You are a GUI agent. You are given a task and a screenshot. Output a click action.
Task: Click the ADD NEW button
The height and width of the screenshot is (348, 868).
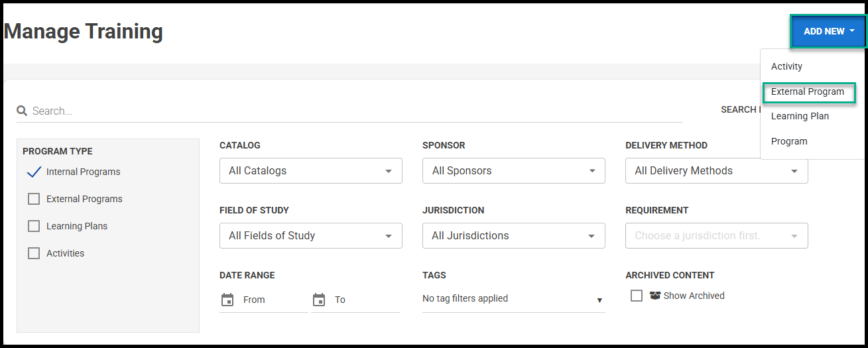pos(828,31)
